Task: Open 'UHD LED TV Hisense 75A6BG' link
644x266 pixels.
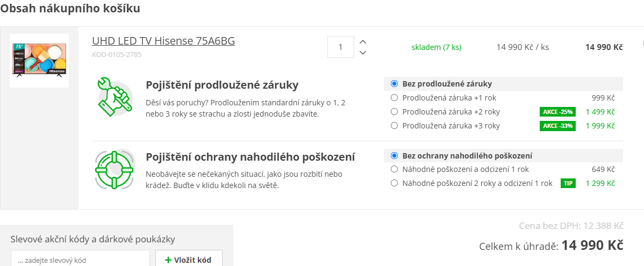Action: (163, 41)
